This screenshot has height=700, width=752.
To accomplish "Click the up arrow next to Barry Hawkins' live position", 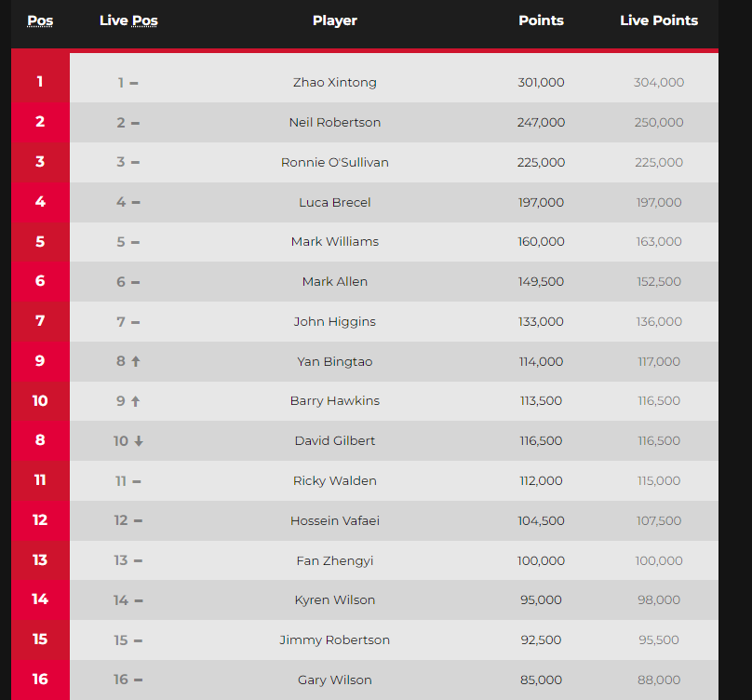I will pyautogui.click(x=136, y=401).
